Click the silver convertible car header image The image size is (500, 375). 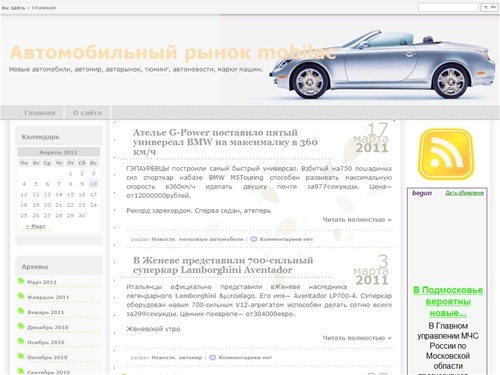tap(382, 64)
